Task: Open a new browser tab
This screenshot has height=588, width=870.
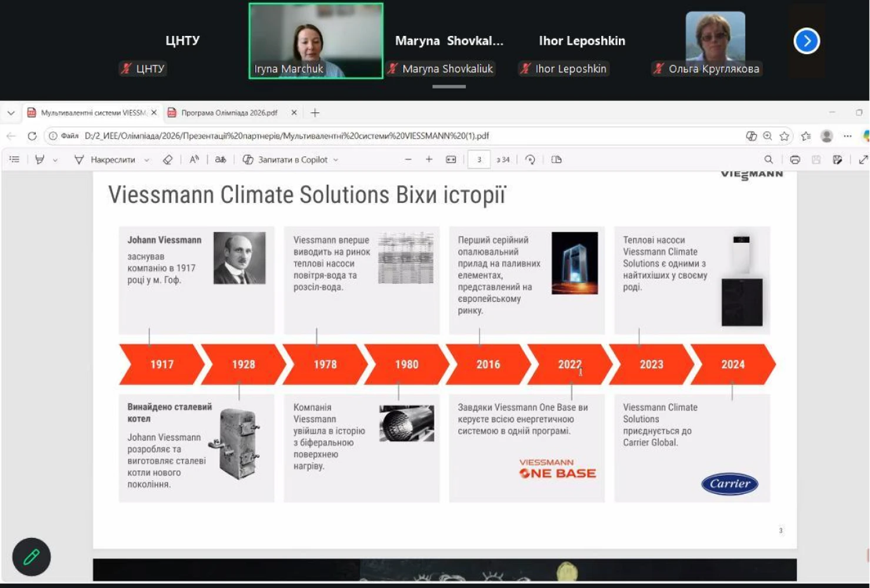Action: point(315,112)
